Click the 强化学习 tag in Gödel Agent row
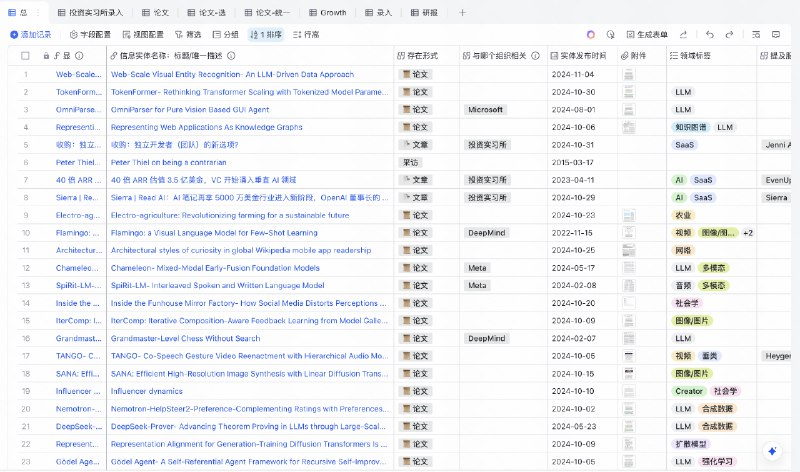This screenshot has width=800, height=472. 717,462
